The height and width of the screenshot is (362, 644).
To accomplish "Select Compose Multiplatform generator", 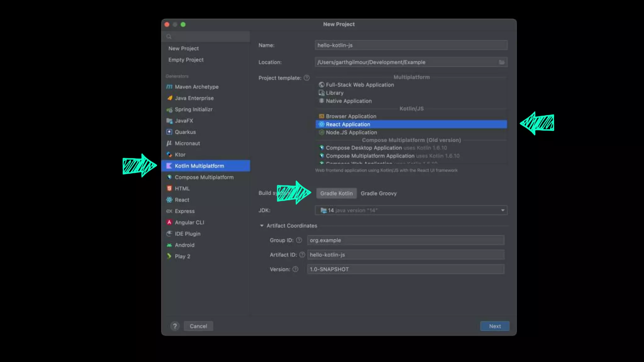I will click(204, 177).
